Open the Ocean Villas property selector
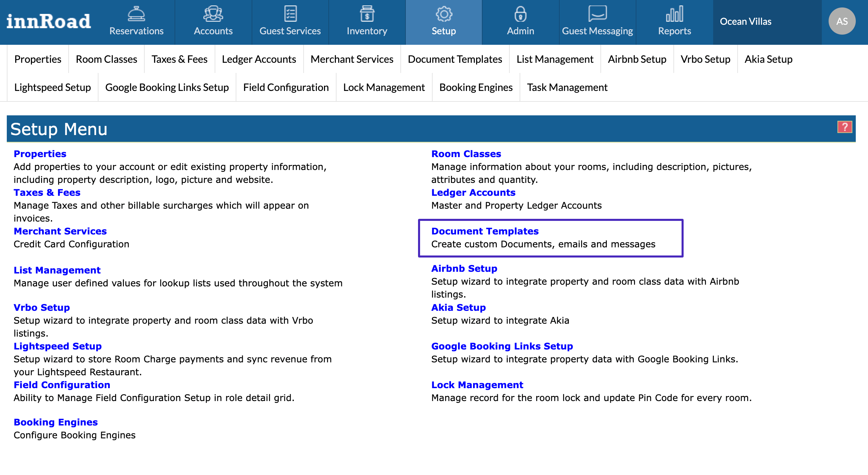The image size is (868, 475). pyautogui.click(x=746, y=21)
